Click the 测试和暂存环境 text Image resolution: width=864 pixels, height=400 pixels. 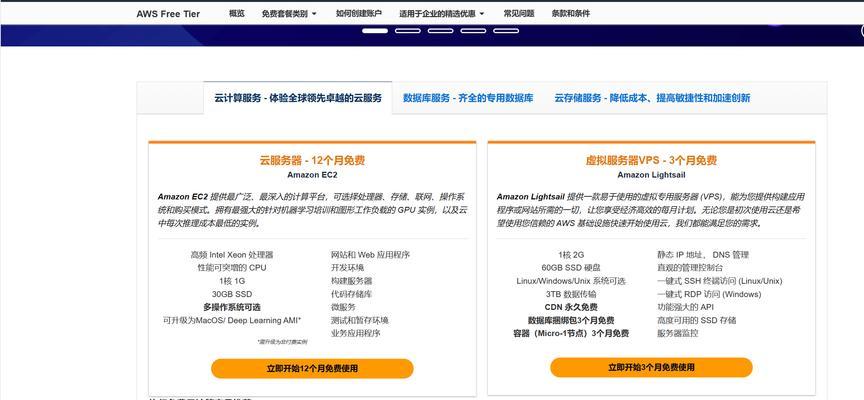360,320
